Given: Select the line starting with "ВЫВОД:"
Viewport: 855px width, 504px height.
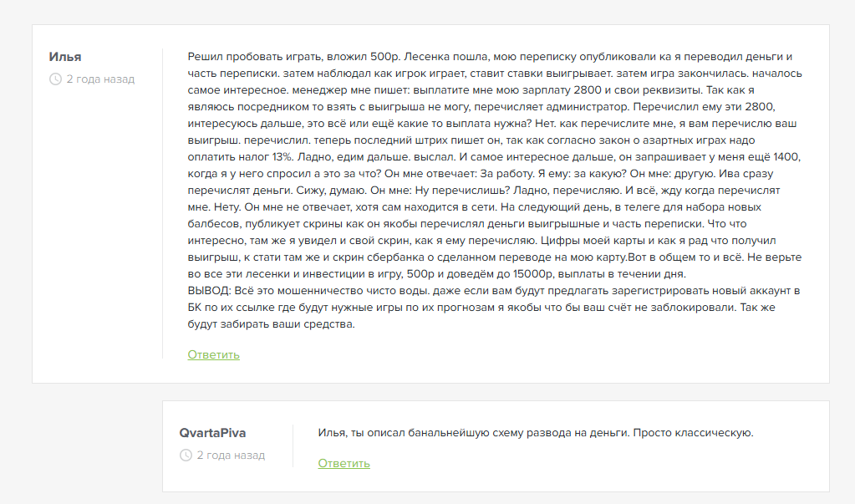Looking at the screenshot, I should (x=493, y=291).
